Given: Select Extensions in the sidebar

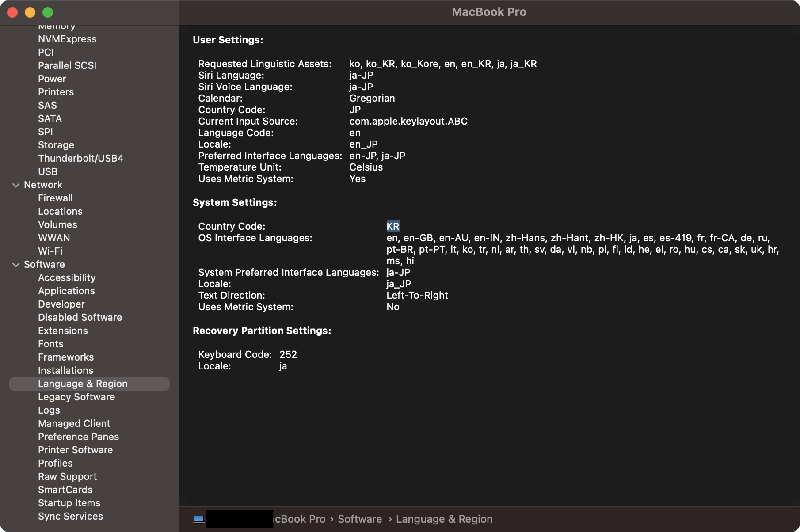Looking at the screenshot, I should (63, 331).
